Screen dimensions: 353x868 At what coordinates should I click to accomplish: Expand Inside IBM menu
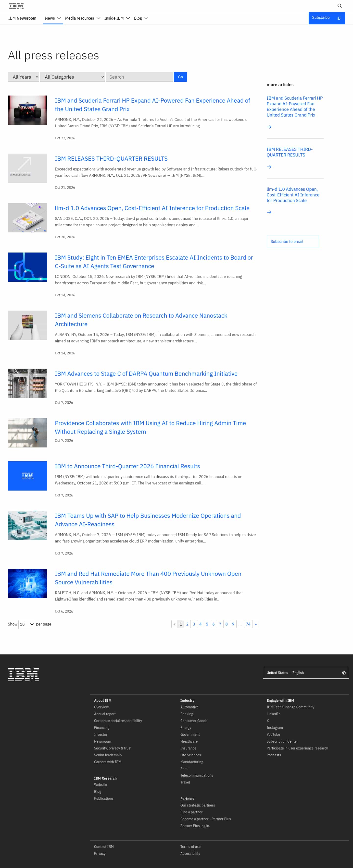(x=117, y=18)
